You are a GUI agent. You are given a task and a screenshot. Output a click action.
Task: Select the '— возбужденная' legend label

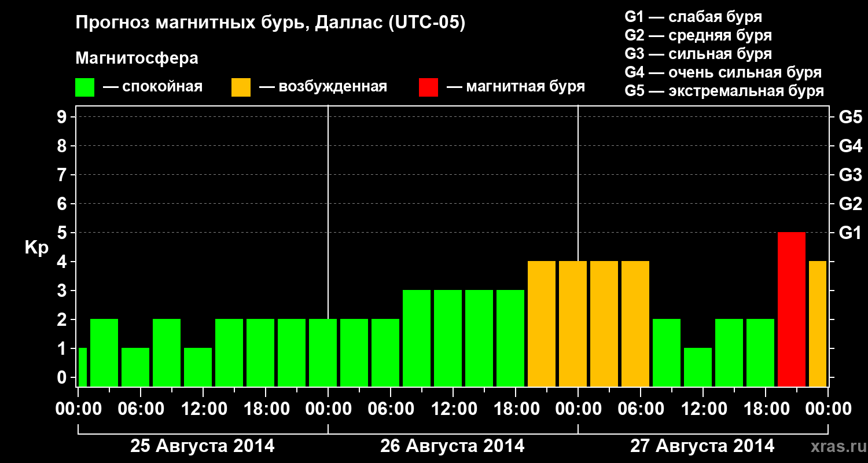(323, 87)
